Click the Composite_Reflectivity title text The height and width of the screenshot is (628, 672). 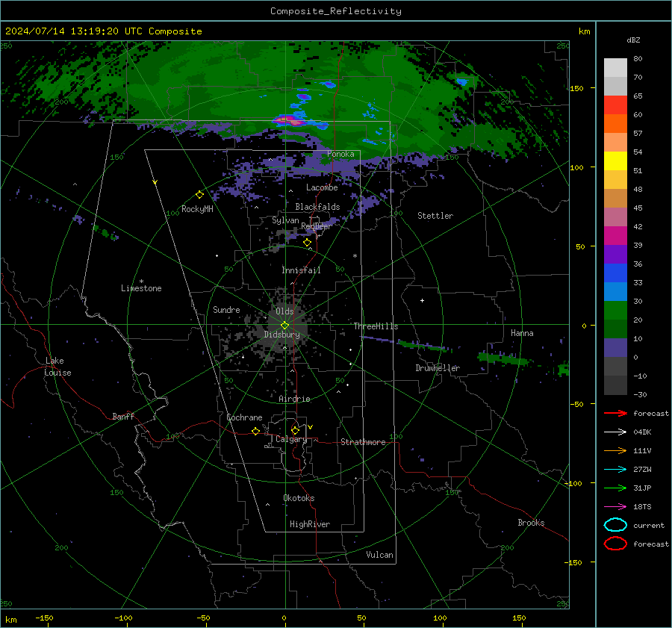[x=336, y=11]
